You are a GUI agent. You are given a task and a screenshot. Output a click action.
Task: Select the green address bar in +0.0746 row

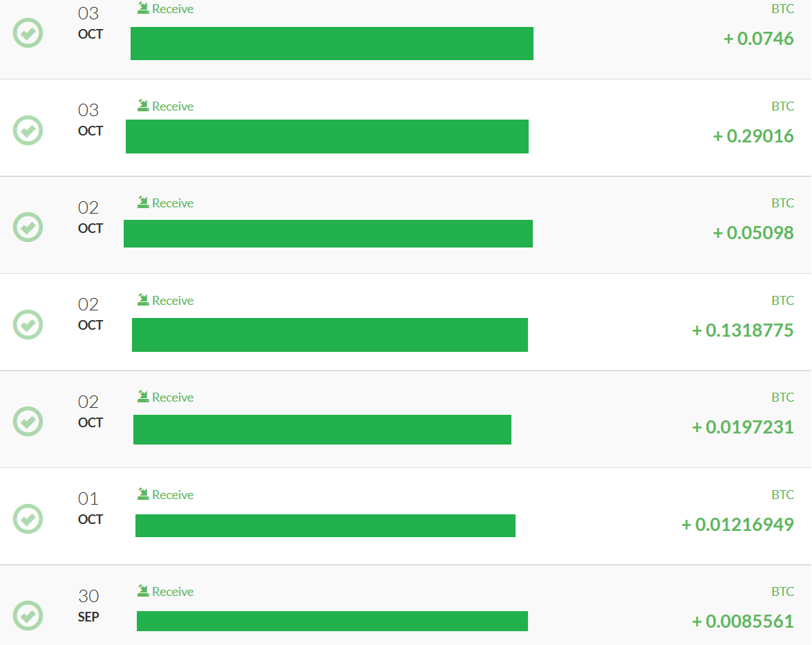[332, 44]
